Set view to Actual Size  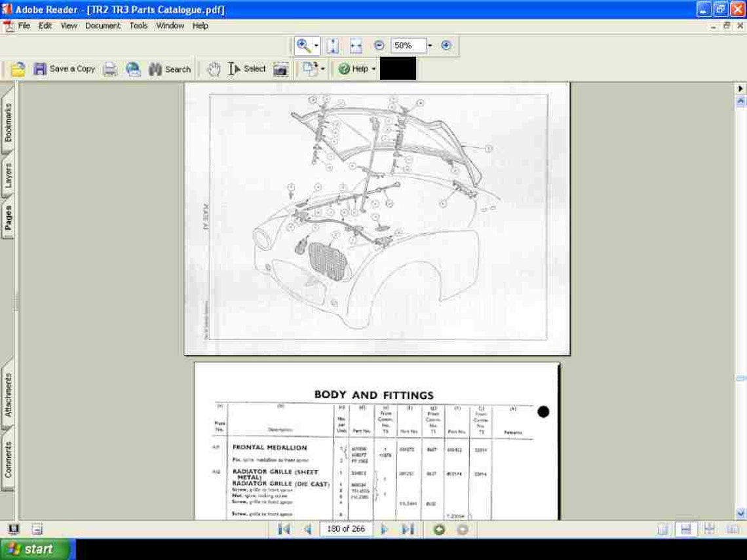tap(332, 46)
